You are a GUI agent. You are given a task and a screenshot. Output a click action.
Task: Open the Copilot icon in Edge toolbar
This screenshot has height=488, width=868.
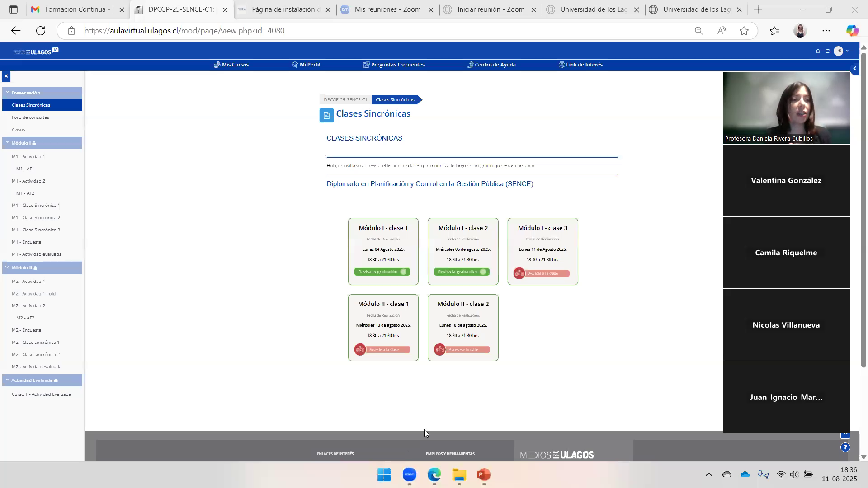(x=852, y=31)
